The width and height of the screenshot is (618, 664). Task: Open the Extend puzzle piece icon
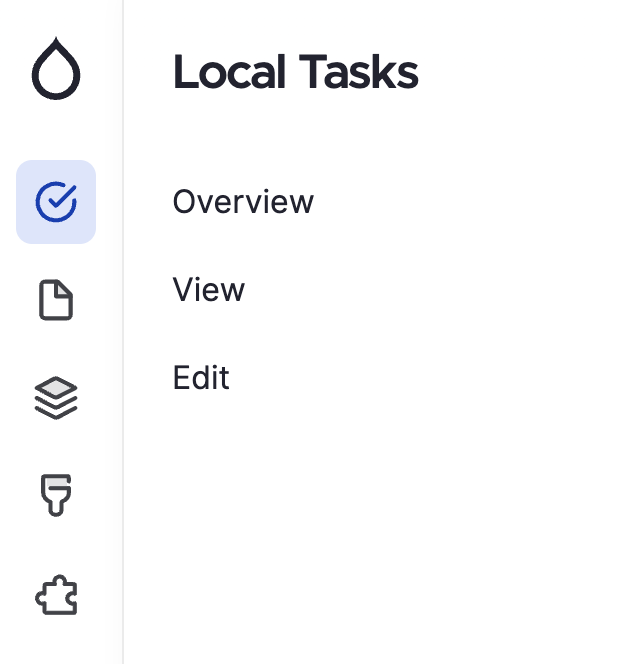56,595
